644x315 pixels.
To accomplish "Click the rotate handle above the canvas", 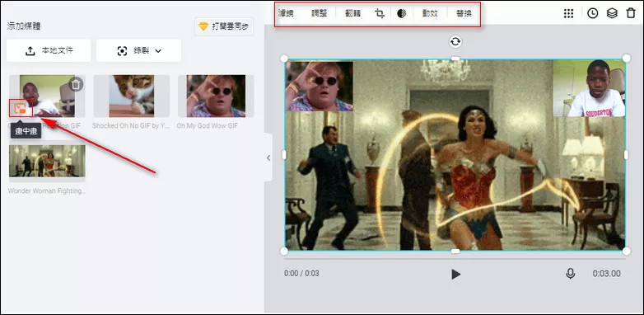I will click(x=455, y=41).
